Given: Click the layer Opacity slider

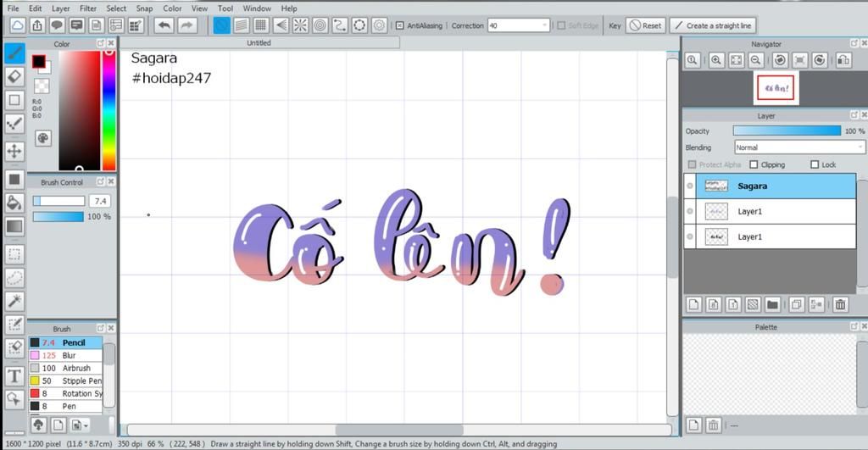Looking at the screenshot, I should coord(787,131).
